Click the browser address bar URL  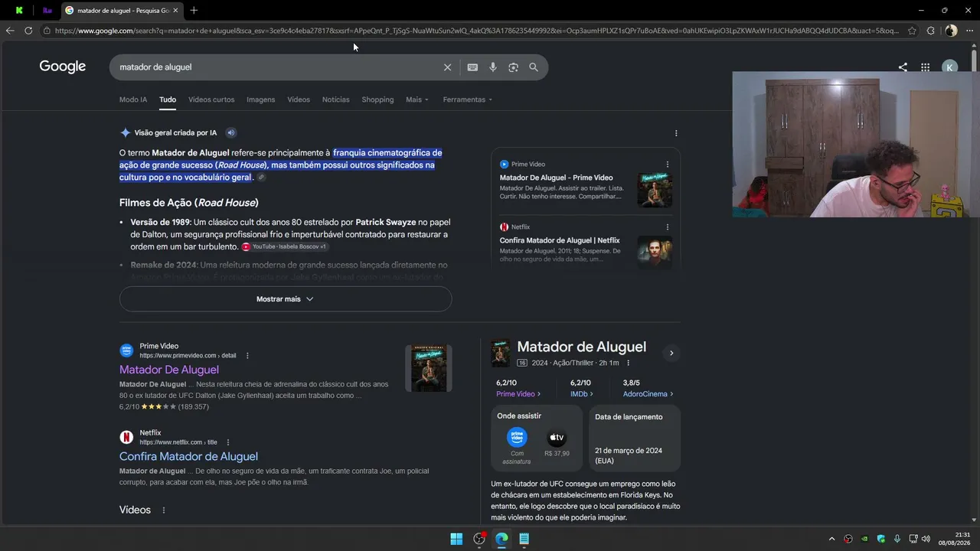tap(475, 31)
